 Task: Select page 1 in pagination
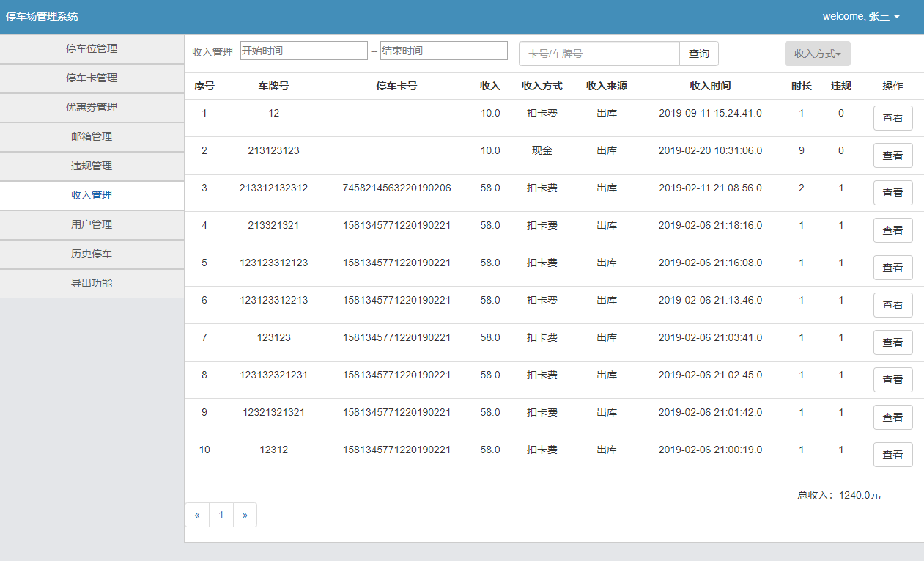coord(221,514)
